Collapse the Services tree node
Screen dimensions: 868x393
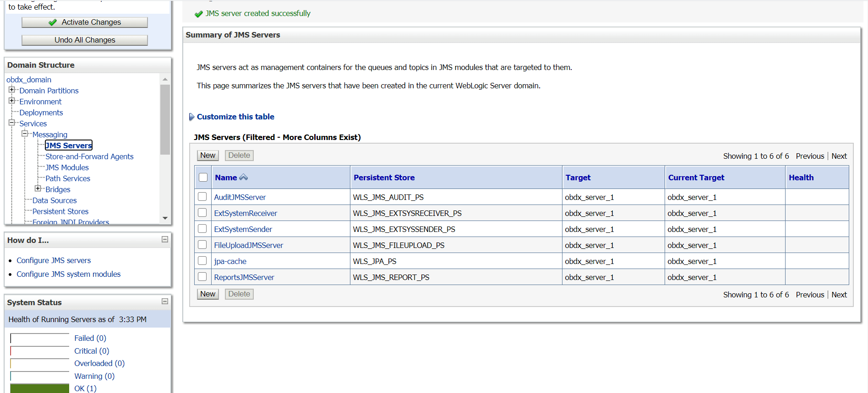click(12, 123)
